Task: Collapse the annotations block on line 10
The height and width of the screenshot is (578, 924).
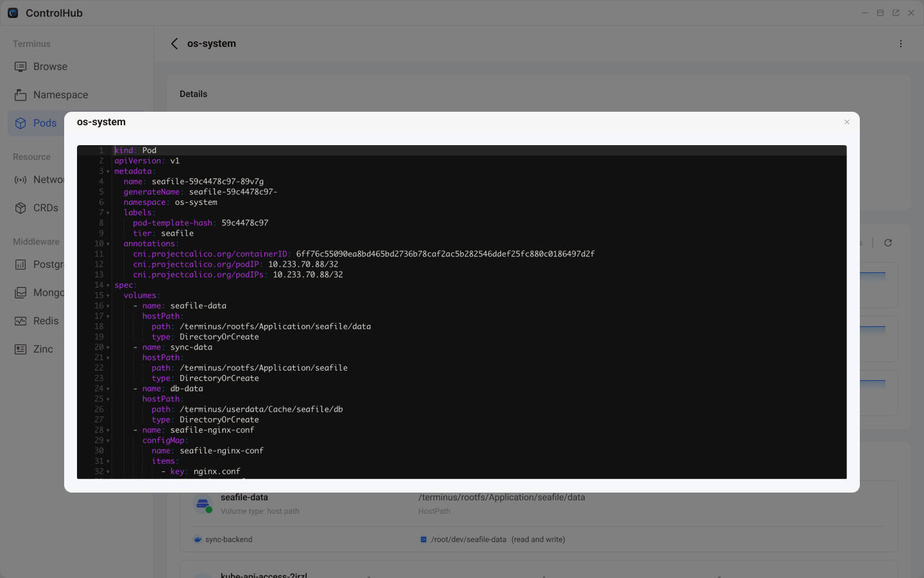Action: (x=108, y=244)
